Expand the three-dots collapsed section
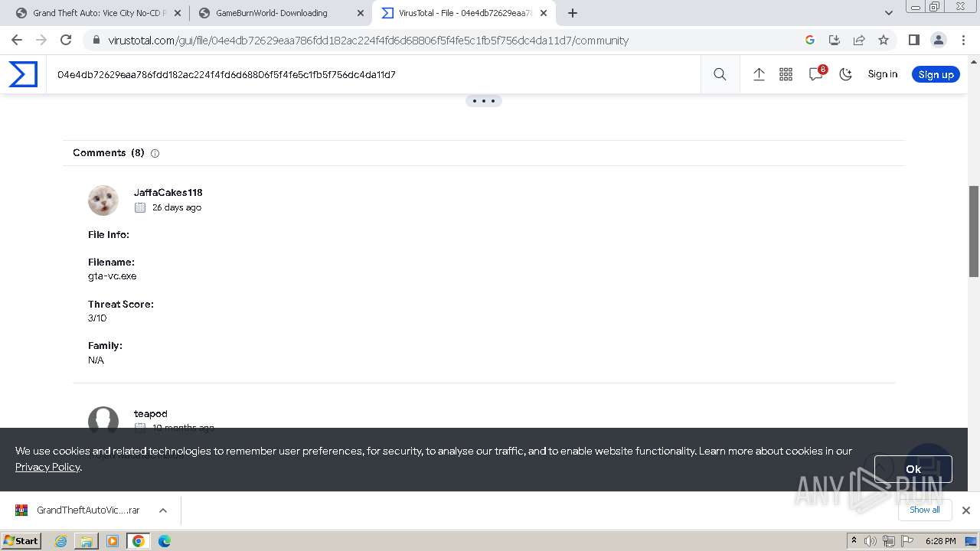 [x=484, y=101]
